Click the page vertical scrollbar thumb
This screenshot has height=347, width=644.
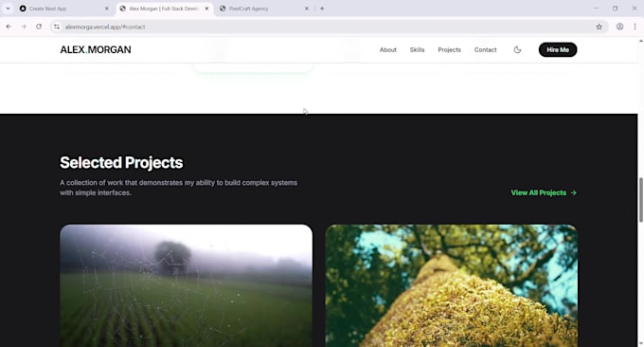click(x=641, y=200)
